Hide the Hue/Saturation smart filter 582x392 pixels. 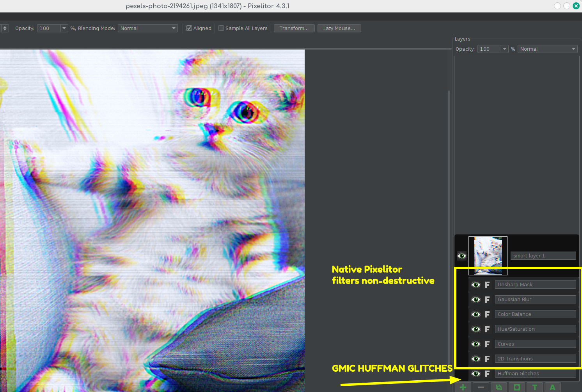pos(476,329)
